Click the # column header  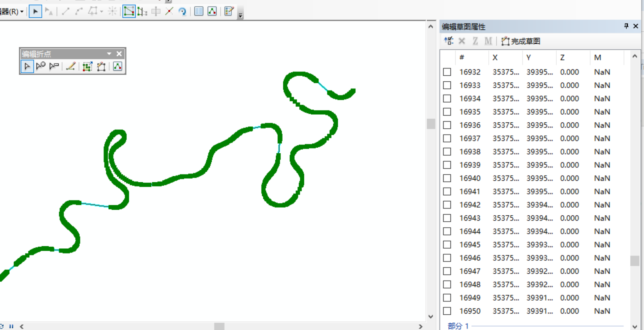coord(472,58)
